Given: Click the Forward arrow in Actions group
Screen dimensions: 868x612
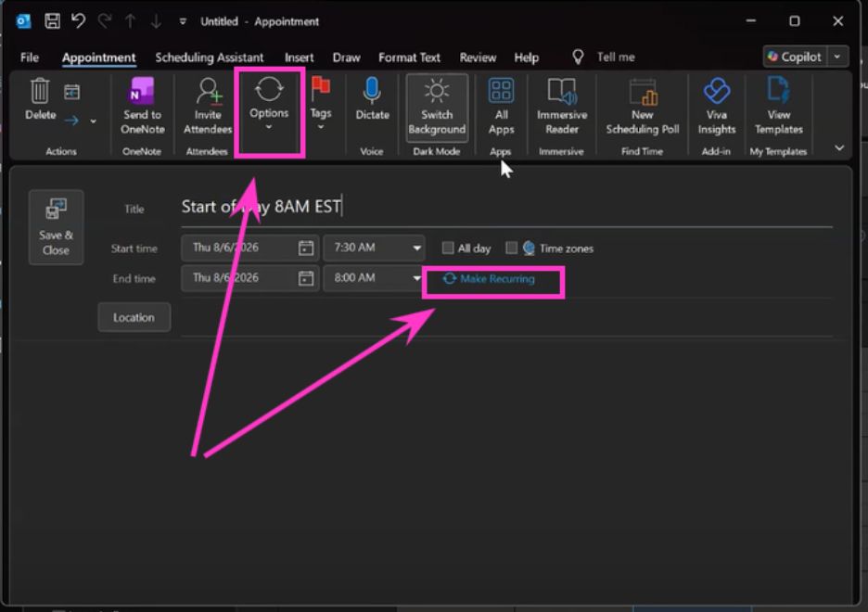Looking at the screenshot, I should point(71,120).
